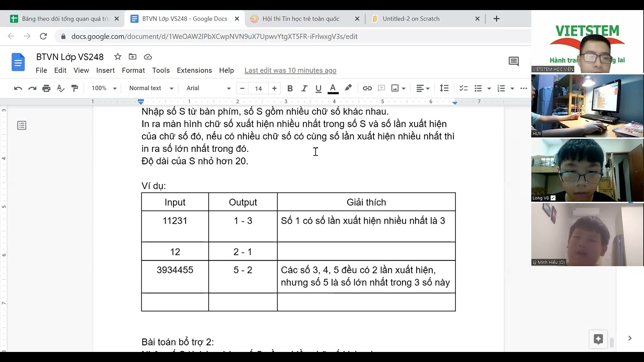Image resolution: width=644 pixels, height=362 pixels.
Task: Increase the font size with plus
Action: click(x=274, y=88)
